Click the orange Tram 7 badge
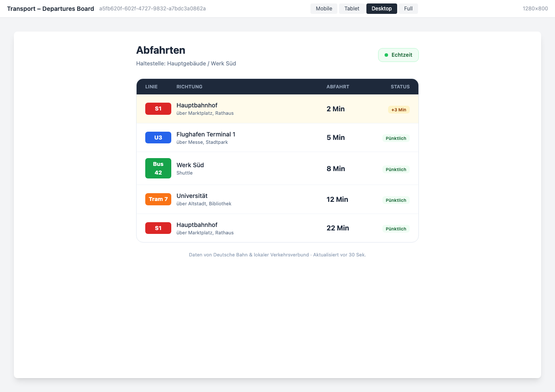The width and height of the screenshot is (555, 392). 158,199
